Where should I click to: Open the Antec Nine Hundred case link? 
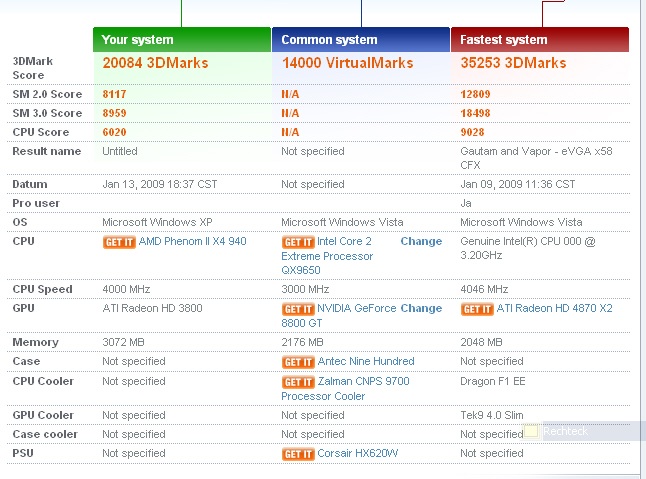[366, 361]
